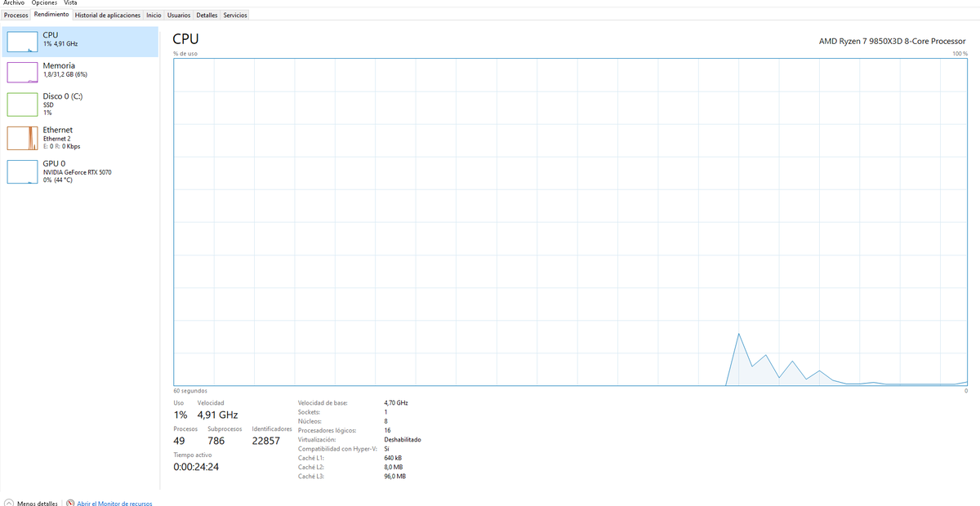This screenshot has height=506, width=980.
Task: Click the GPU 0 mini graph thumbnail
Action: 23,171
